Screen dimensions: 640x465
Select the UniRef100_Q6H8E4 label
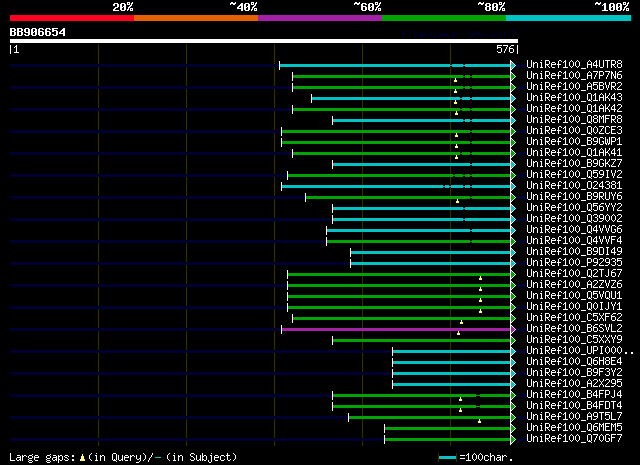[574, 362]
